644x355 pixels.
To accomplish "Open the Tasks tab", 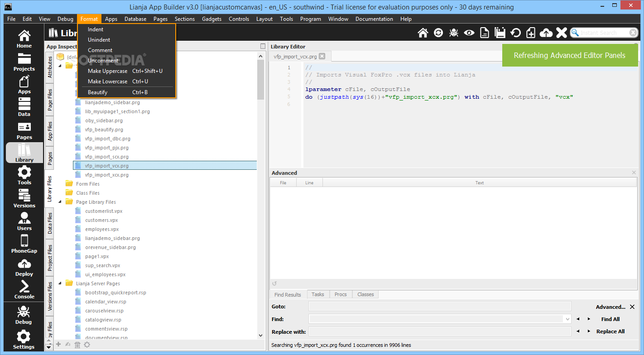I will point(318,294).
